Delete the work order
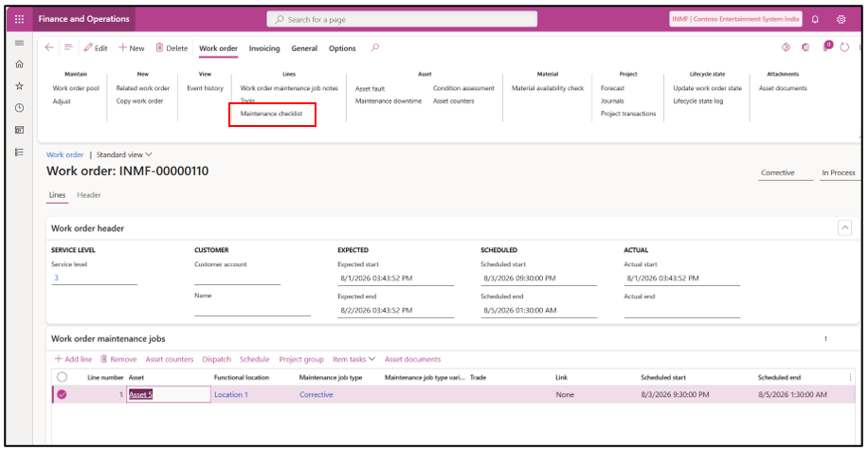Viewport: 868px width, 450px height. tap(172, 48)
